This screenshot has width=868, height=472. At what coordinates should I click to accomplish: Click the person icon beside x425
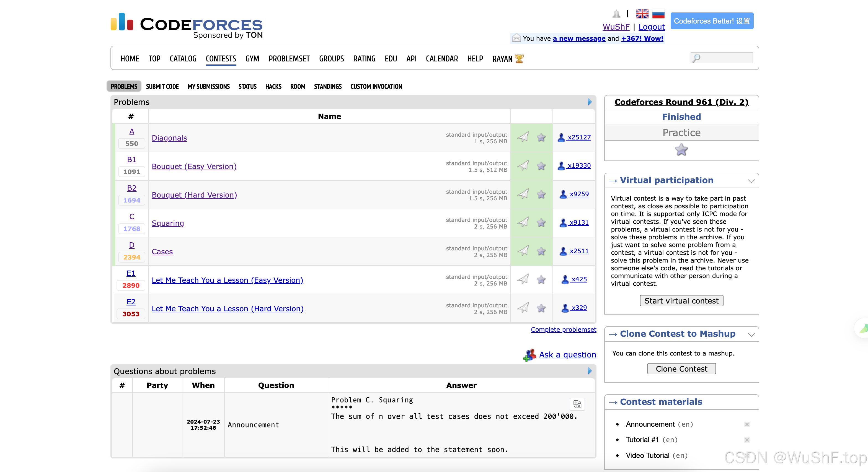coord(565,280)
